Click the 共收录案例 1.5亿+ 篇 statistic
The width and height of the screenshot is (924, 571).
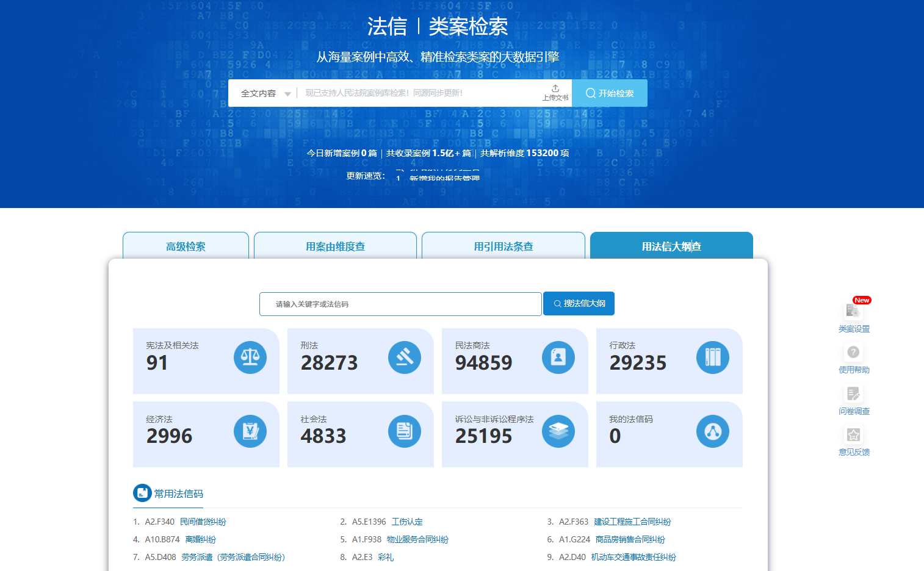(428, 153)
